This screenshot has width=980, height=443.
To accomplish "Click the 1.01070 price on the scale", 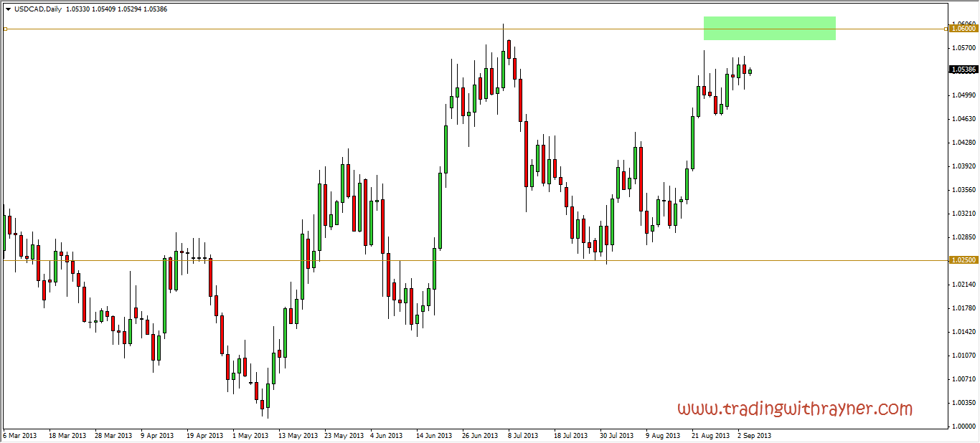I will pyautogui.click(x=963, y=355).
